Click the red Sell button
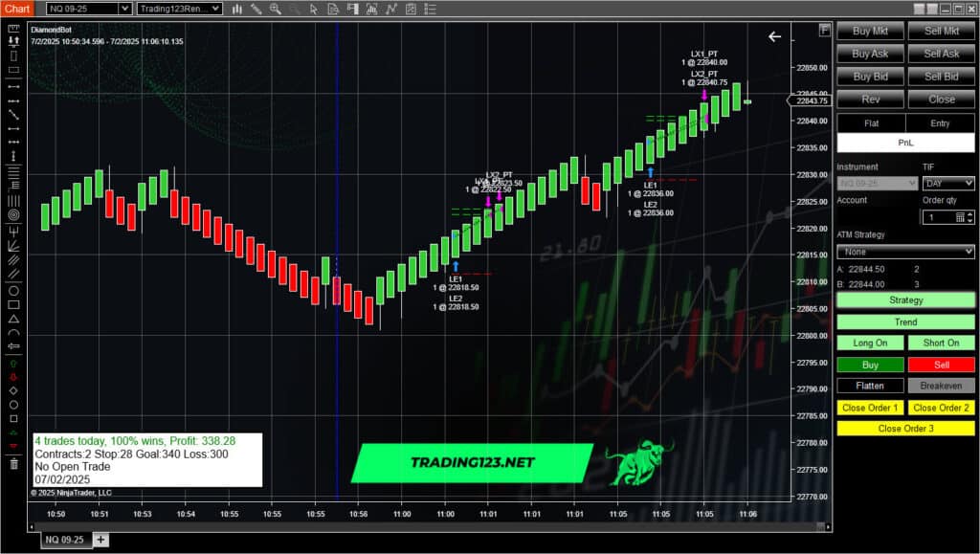Viewport: 980px width, 554px height. 942,365
